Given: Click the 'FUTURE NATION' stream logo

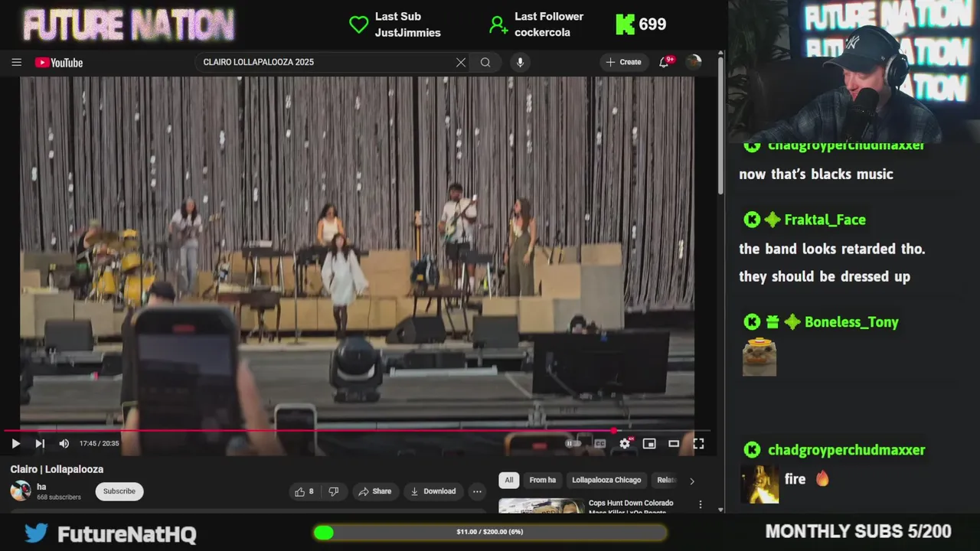Looking at the screenshot, I should point(129,25).
